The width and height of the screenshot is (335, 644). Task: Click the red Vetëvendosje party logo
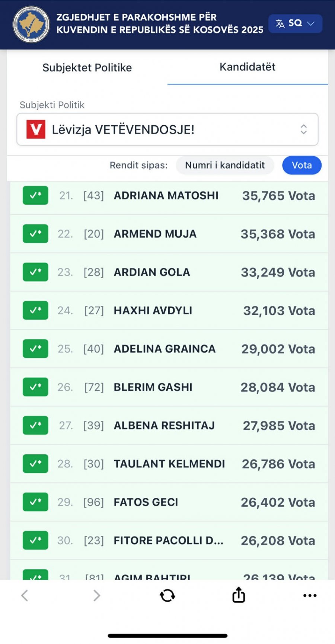coord(36,129)
